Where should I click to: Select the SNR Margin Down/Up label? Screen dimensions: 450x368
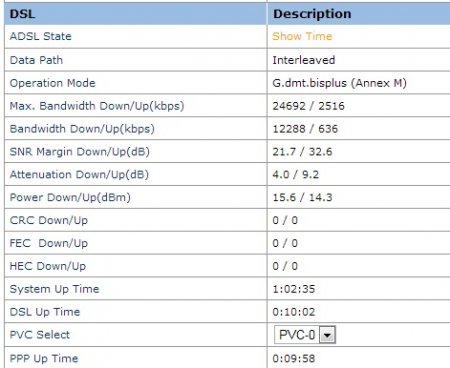(79, 152)
